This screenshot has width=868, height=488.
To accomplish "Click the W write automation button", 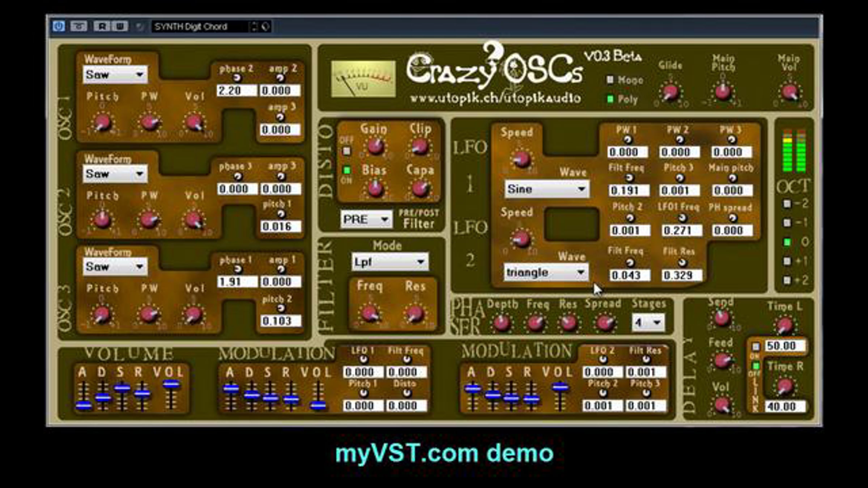I will click(x=120, y=26).
